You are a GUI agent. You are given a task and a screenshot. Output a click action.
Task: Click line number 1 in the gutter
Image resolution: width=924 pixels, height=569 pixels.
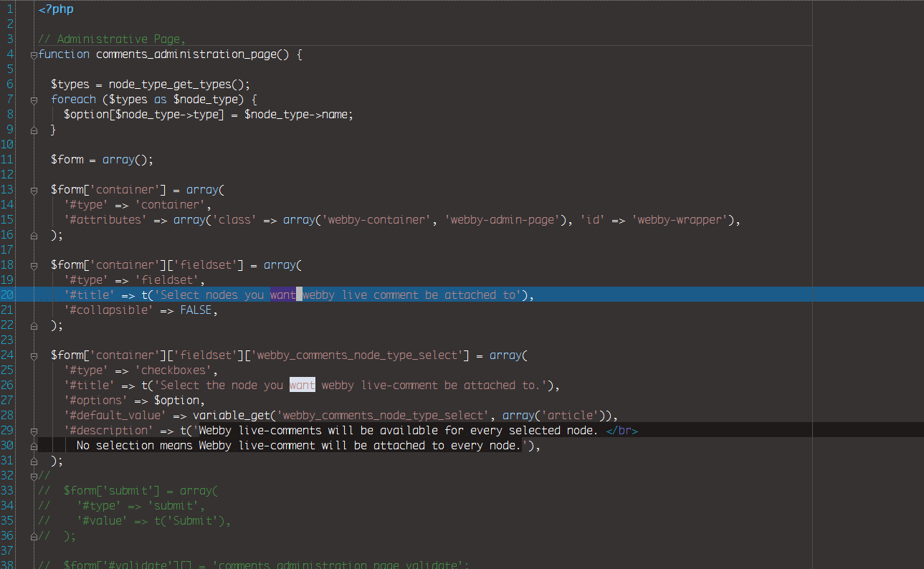[x=10, y=9]
